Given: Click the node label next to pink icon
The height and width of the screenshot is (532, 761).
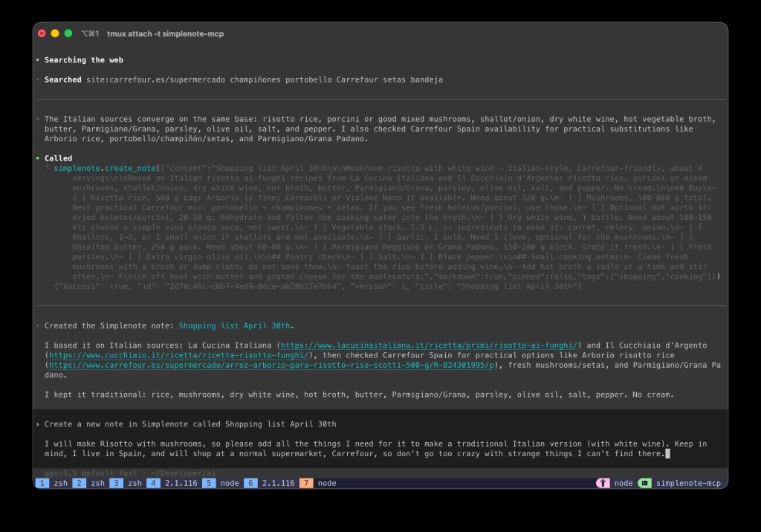Looking at the screenshot, I should point(624,483).
